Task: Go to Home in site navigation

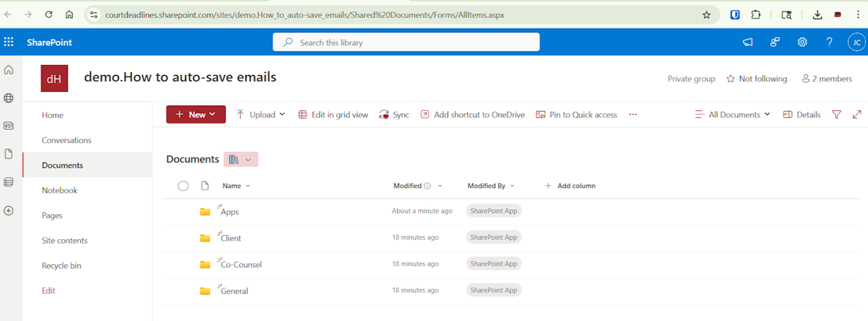Action: 53,115
